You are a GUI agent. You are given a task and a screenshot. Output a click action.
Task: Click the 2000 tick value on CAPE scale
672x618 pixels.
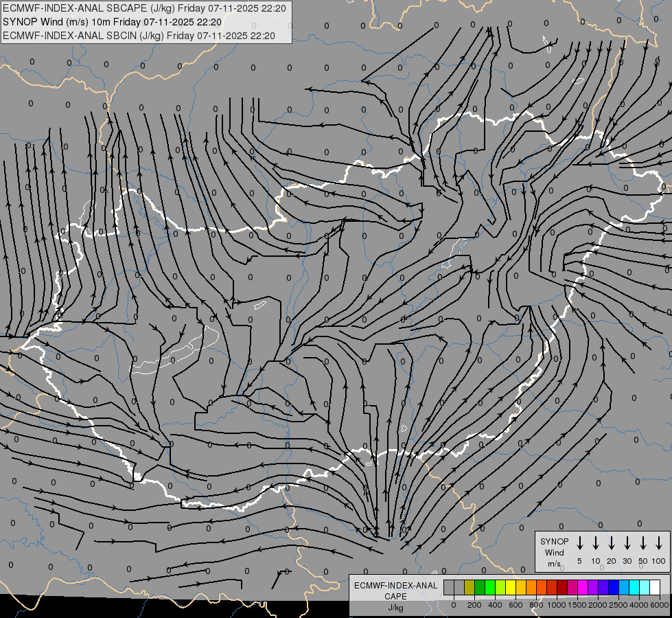(x=598, y=605)
